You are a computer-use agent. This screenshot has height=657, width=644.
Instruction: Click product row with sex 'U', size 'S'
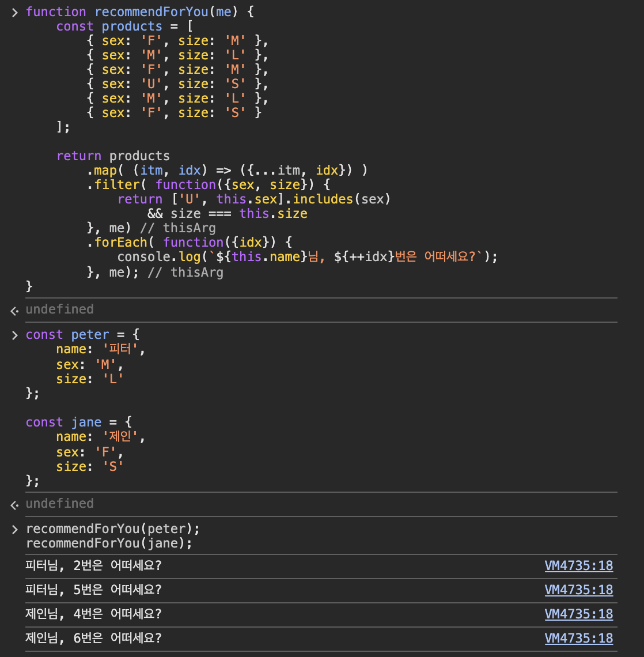click(177, 84)
